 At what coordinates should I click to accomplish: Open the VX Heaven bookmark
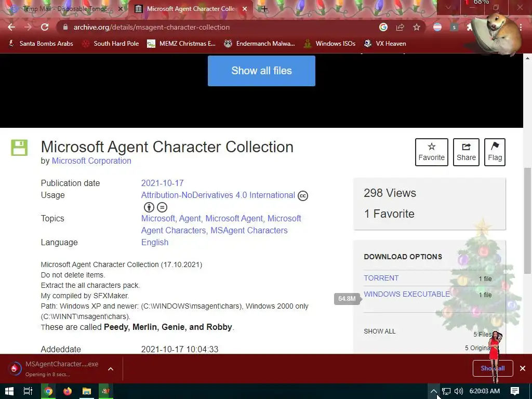click(x=385, y=44)
